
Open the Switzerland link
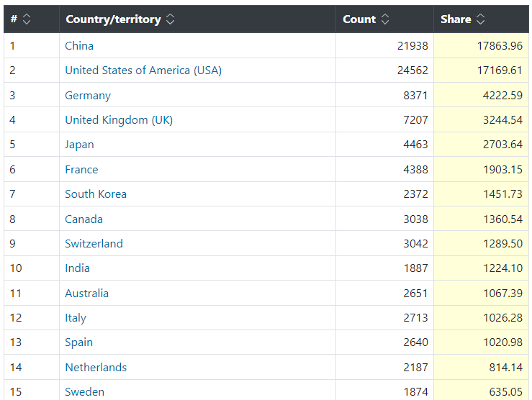coord(94,244)
